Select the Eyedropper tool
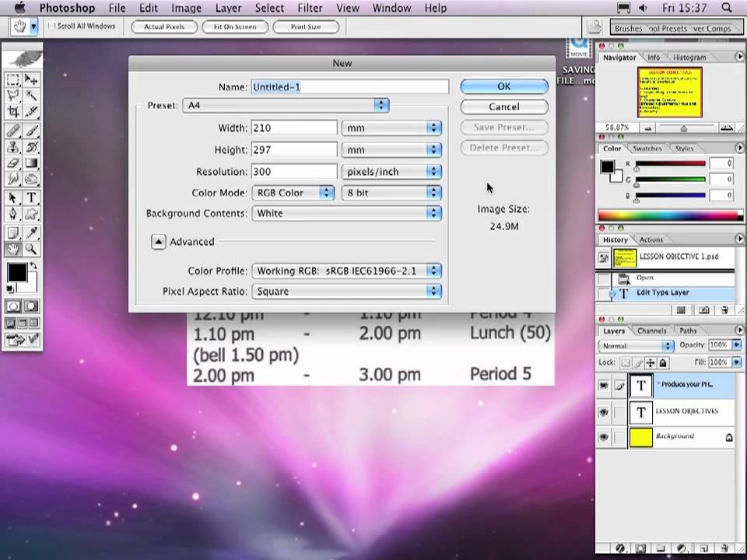Screen dimensions: 747x560 pyautogui.click(x=31, y=233)
